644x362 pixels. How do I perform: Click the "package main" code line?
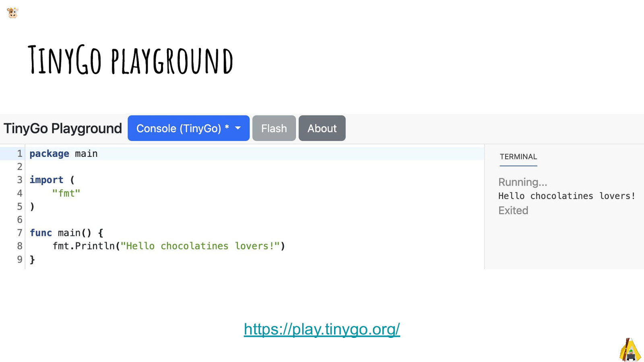pos(64,154)
